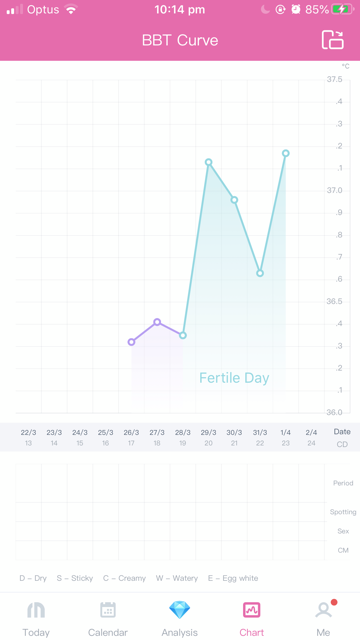Open the Today tab icon
Screen dimensions: 360x640
[36, 611]
